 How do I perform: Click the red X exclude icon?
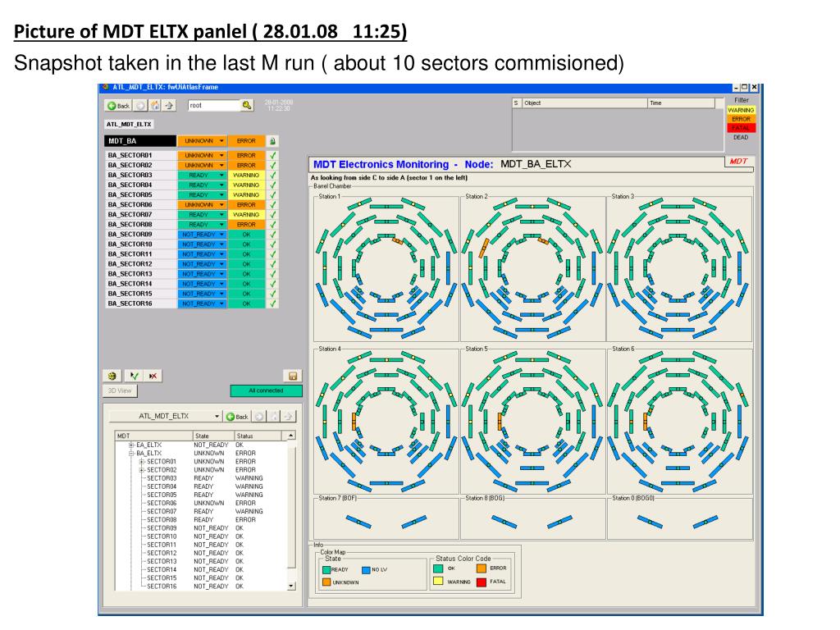pyautogui.click(x=153, y=376)
